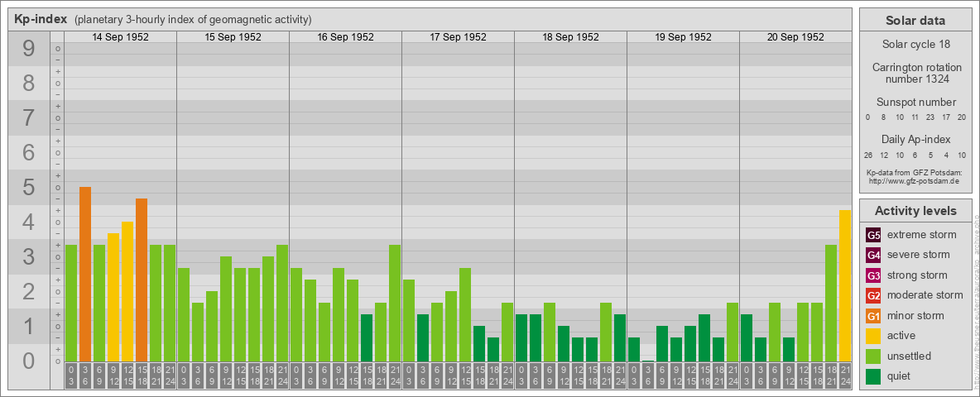
Task: Click the yellow 21-24 bar on 20 Sep
Action: tap(845, 286)
